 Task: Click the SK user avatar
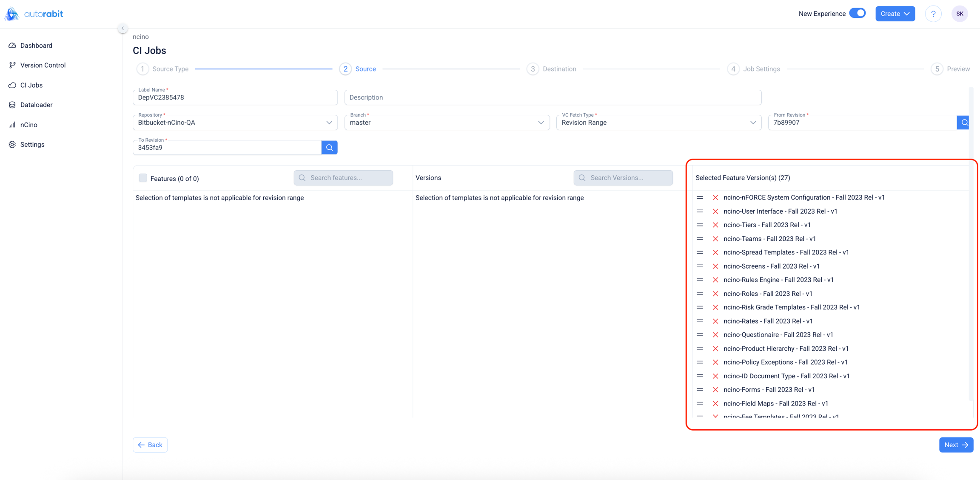[960, 14]
